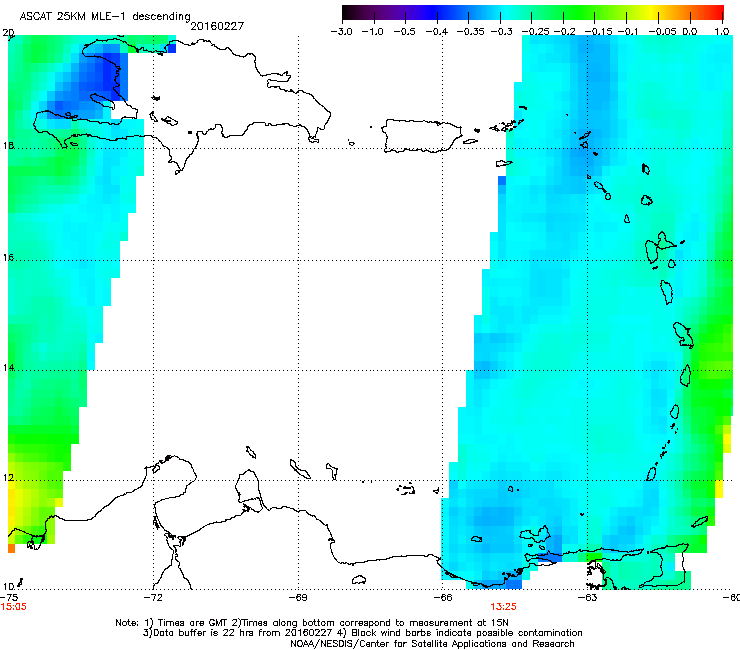Screen dimensions: 740x650
Task: Click the latitude label "14"
Action: 8,368
